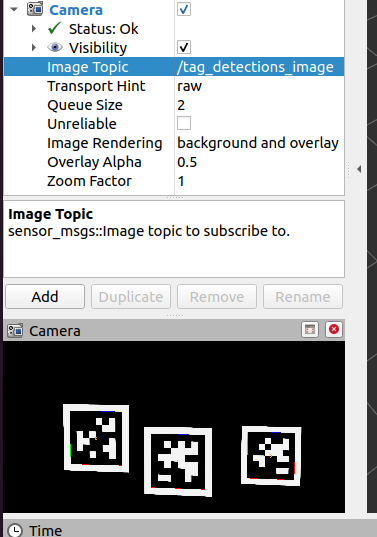Select the Queue Size label
The height and width of the screenshot is (537, 377).
click(85, 105)
